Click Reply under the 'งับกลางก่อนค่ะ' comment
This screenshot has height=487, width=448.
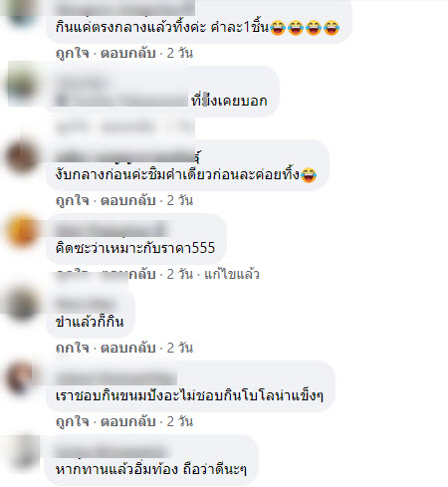pyautogui.click(x=128, y=200)
